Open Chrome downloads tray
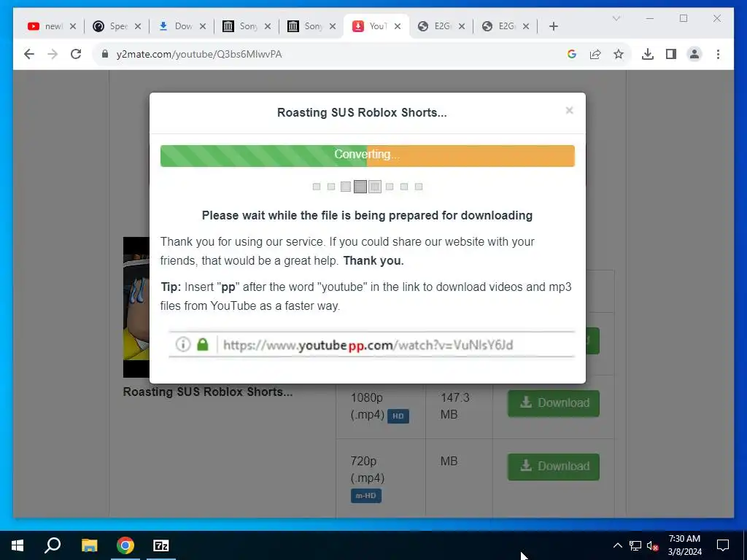 648,54
